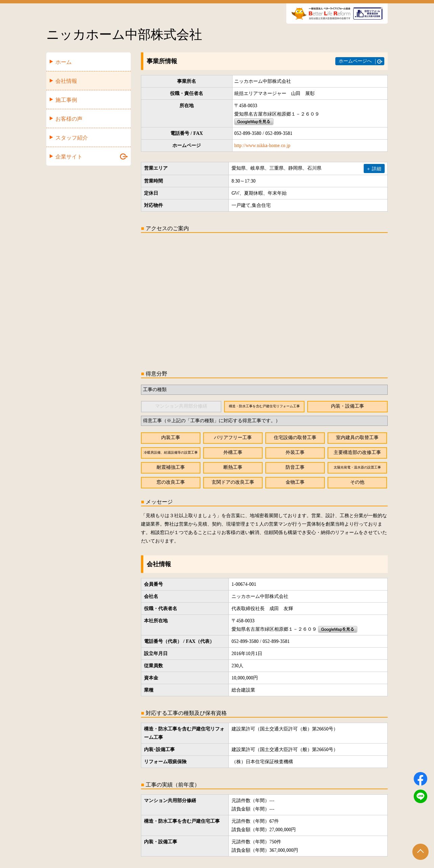The width and height of the screenshot is (434, 868).
Task: Click 統括エリアマネージャー 山田 展彰 cell
Action: point(310,94)
